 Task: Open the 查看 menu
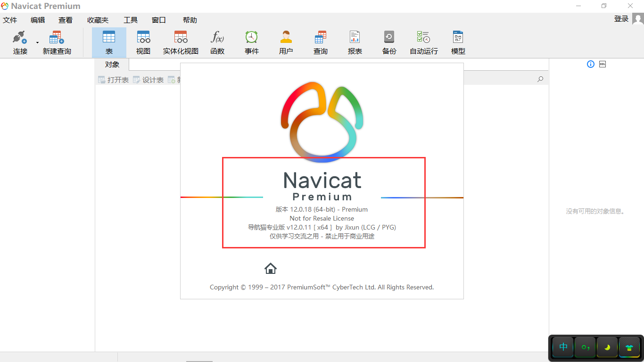(x=66, y=20)
